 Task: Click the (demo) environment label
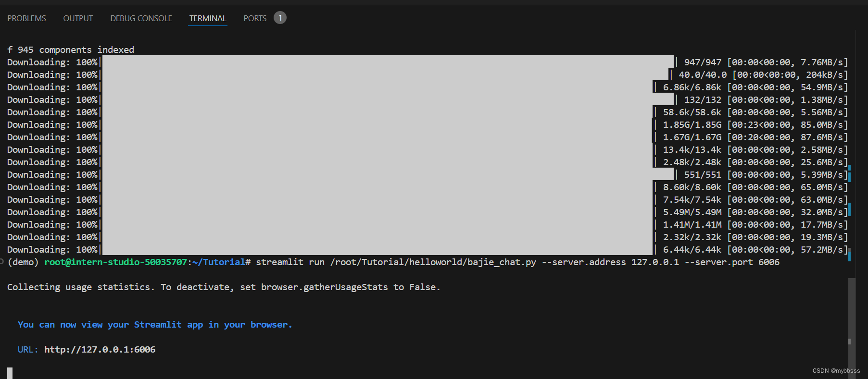[x=23, y=262]
